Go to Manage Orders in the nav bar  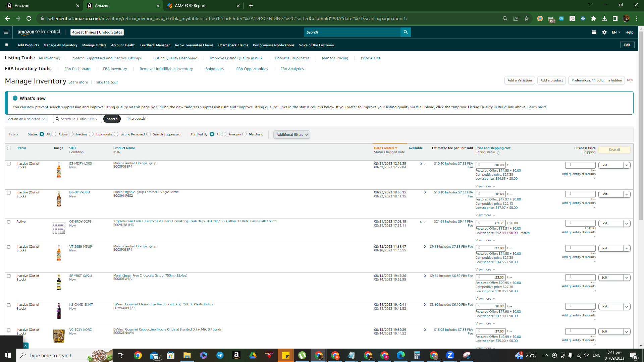[x=94, y=45]
